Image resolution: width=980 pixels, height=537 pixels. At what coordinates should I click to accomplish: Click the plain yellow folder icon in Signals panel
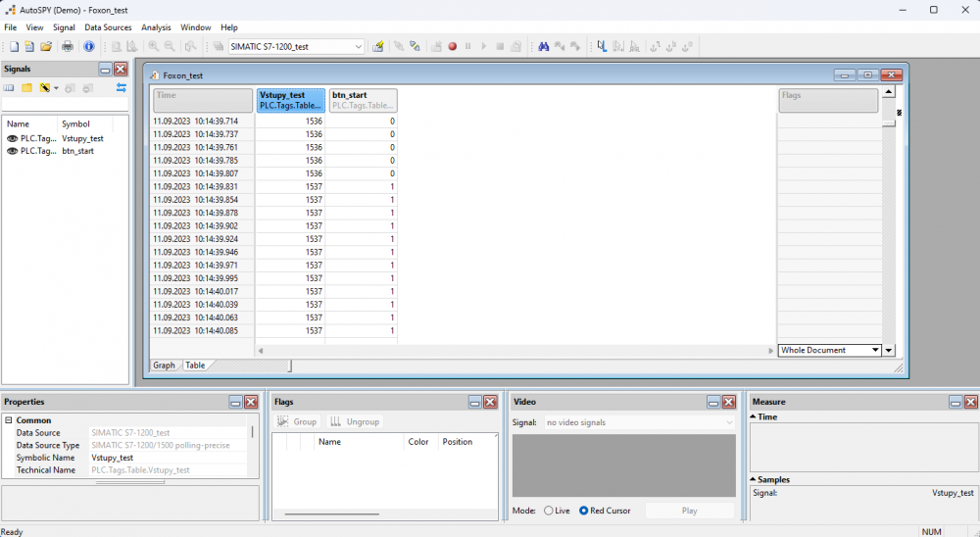(x=26, y=88)
